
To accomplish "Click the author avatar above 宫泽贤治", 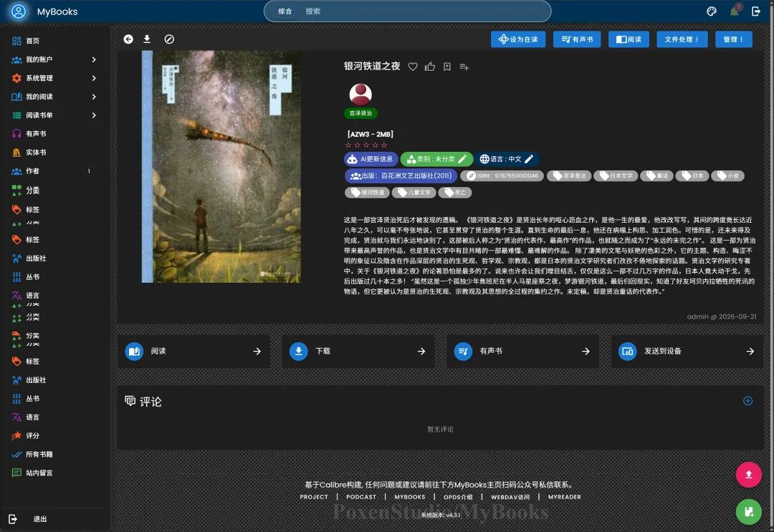I will pos(360,95).
